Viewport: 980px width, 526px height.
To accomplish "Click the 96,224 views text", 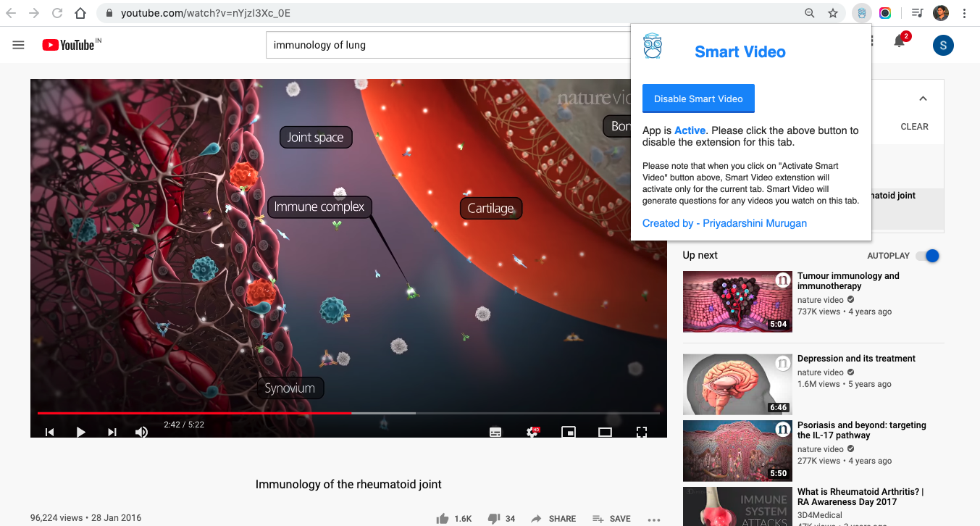I will click(57, 518).
